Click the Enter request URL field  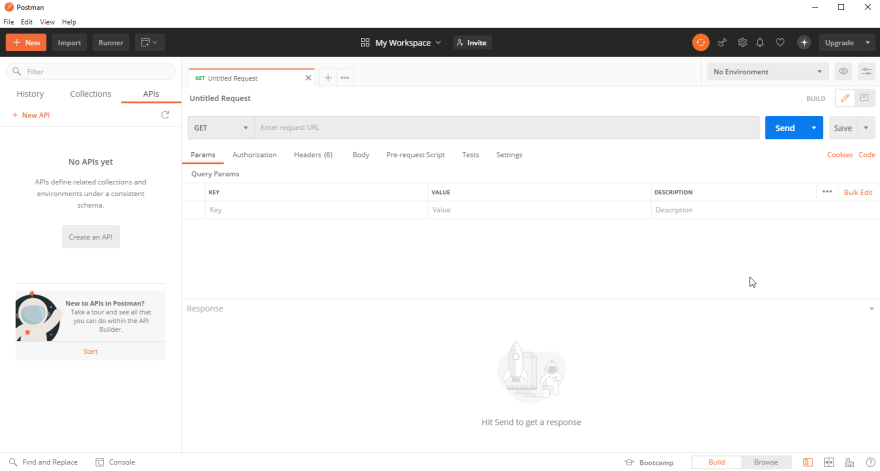507,128
